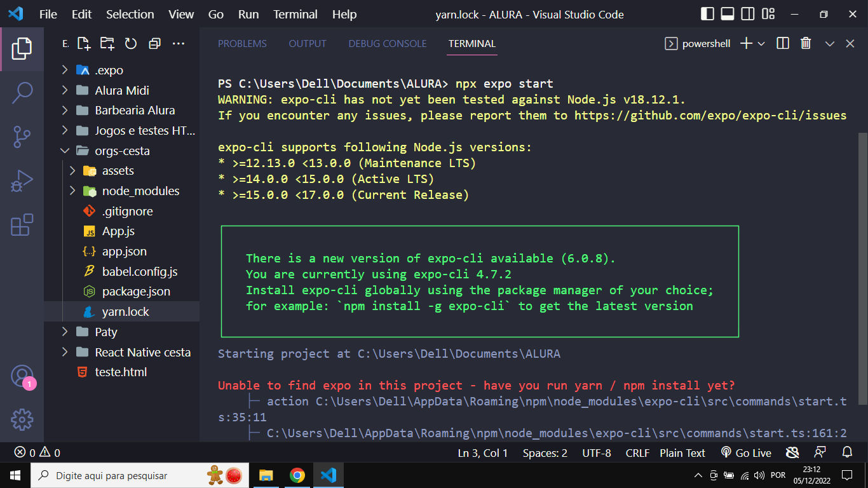Viewport: 868px width, 488px height.
Task: Refresh the explorer tree
Action: [x=131, y=43]
